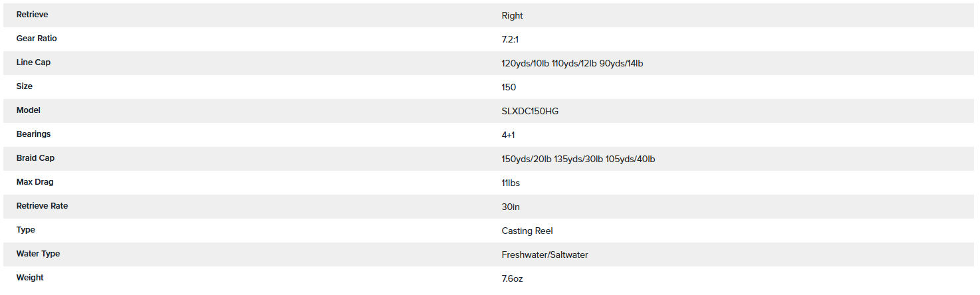Select the 4+1 bearings value
Screen dimensions: 980x295
coord(508,135)
